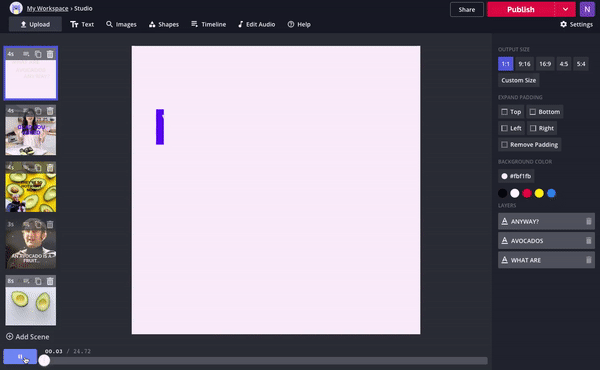Duplicate the yellow avocado pattern scene
600x370 pixels.
coord(38,167)
